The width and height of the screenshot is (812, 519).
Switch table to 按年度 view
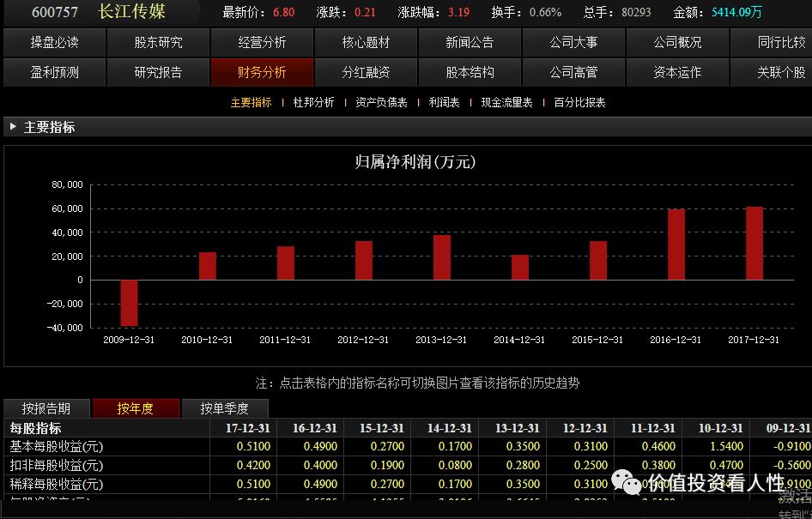(x=136, y=408)
